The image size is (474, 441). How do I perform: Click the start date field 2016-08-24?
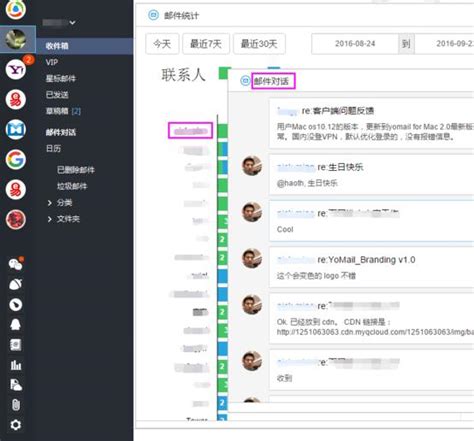(355, 44)
